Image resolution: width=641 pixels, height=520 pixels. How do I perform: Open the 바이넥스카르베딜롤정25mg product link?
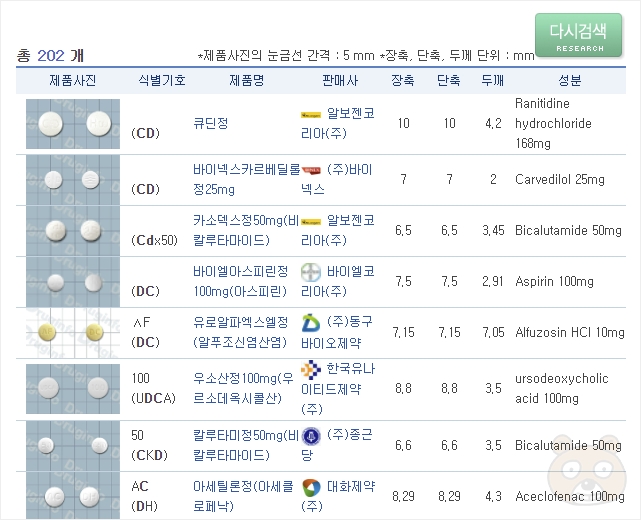pyautogui.click(x=247, y=179)
